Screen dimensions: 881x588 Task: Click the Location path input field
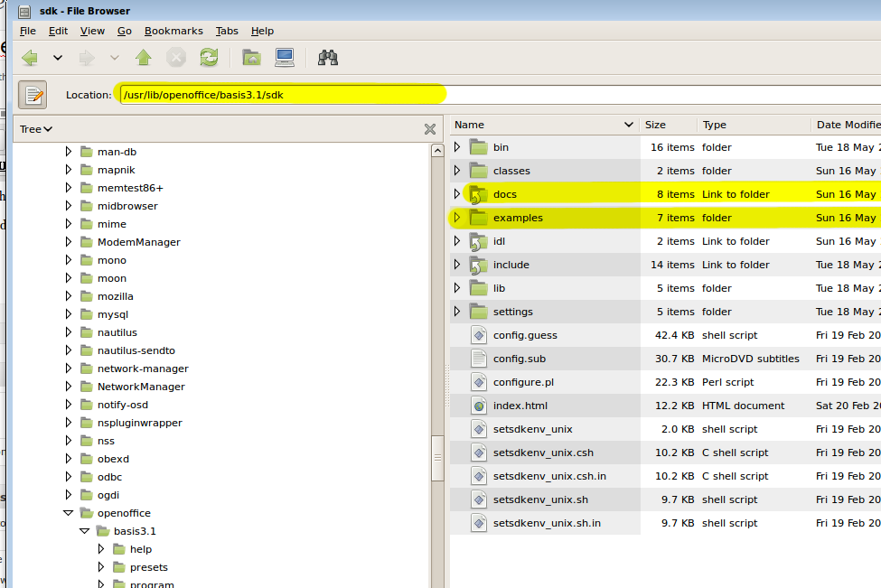coord(500,95)
